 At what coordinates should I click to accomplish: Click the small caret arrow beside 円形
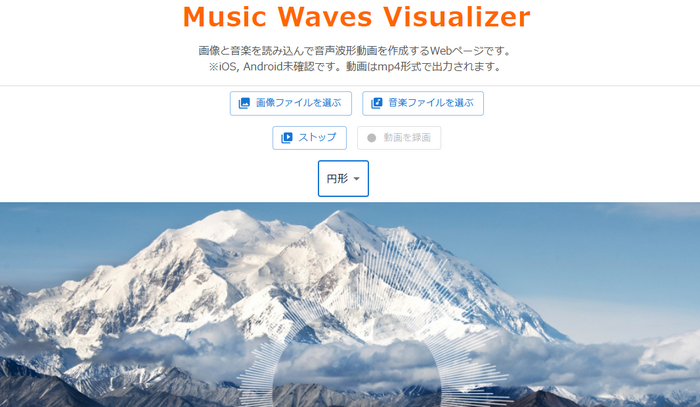coord(356,179)
